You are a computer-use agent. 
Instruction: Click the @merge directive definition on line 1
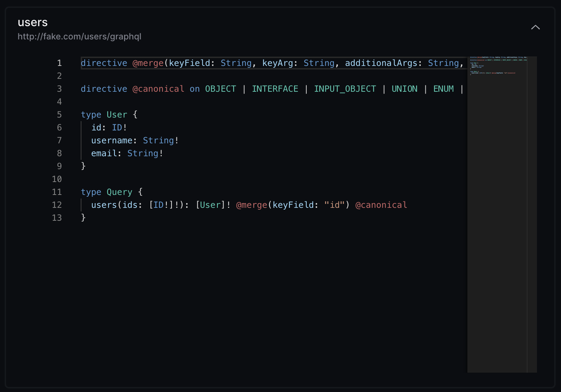(148, 63)
